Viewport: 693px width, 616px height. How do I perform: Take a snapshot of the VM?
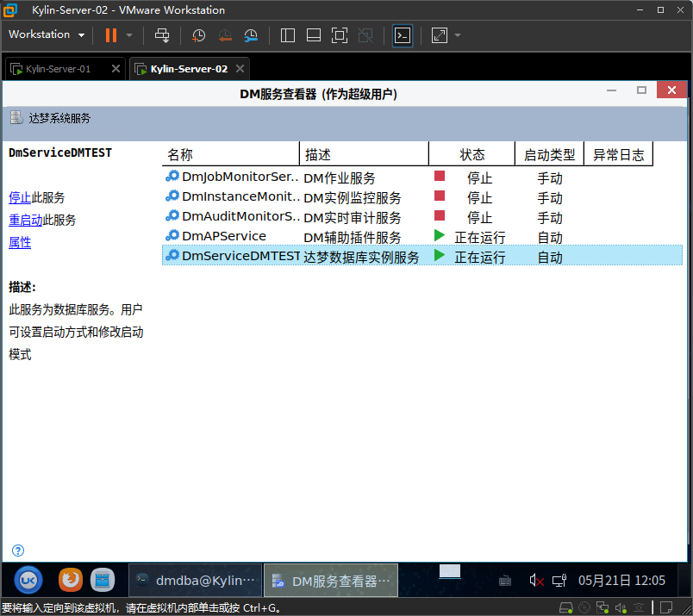pyautogui.click(x=198, y=35)
